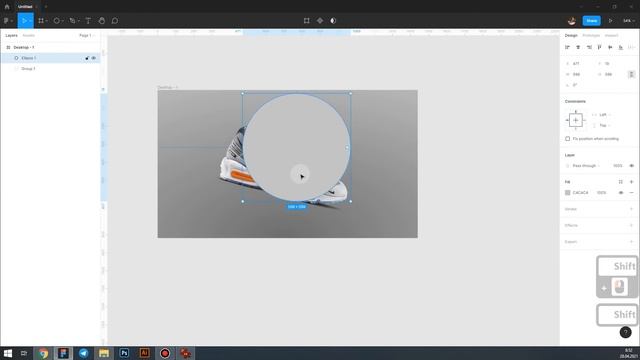This screenshot has height=360, width=640.
Task: Select the Frame tool
Action: pyautogui.click(x=42, y=21)
